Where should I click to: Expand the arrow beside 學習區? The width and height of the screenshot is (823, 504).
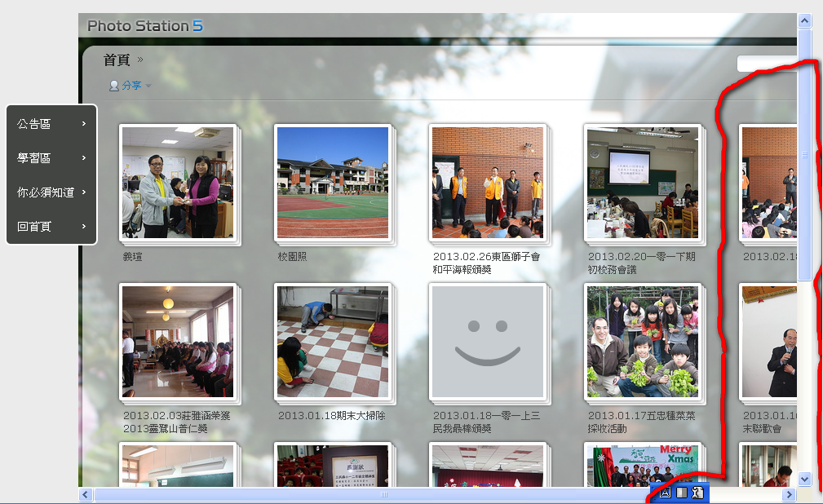pyautogui.click(x=84, y=157)
